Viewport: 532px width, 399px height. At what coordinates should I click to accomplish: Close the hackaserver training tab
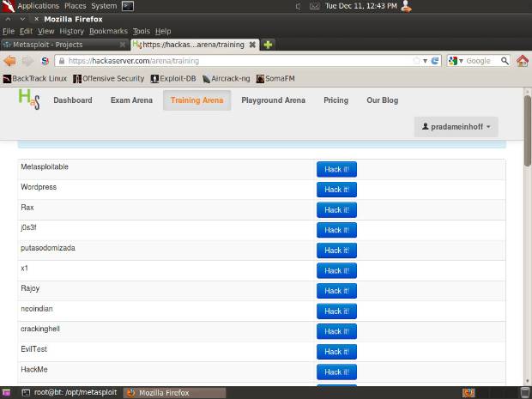pyautogui.click(x=254, y=45)
